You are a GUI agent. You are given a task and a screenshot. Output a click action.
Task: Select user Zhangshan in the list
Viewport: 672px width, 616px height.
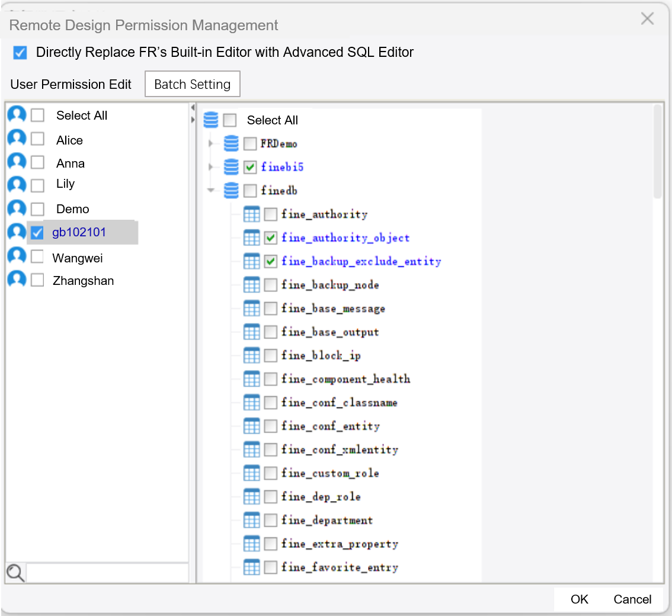pyautogui.click(x=83, y=281)
